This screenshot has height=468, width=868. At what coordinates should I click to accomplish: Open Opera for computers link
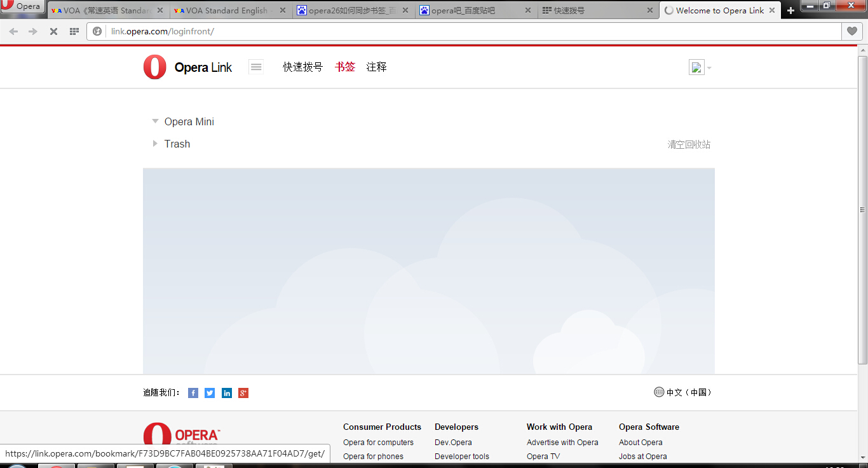pyautogui.click(x=378, y=443)
